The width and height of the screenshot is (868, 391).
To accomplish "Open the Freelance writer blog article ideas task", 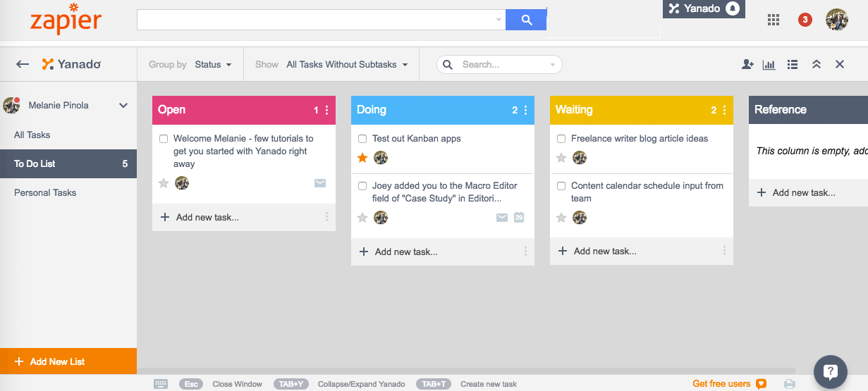I will click(x=640, y=139).
